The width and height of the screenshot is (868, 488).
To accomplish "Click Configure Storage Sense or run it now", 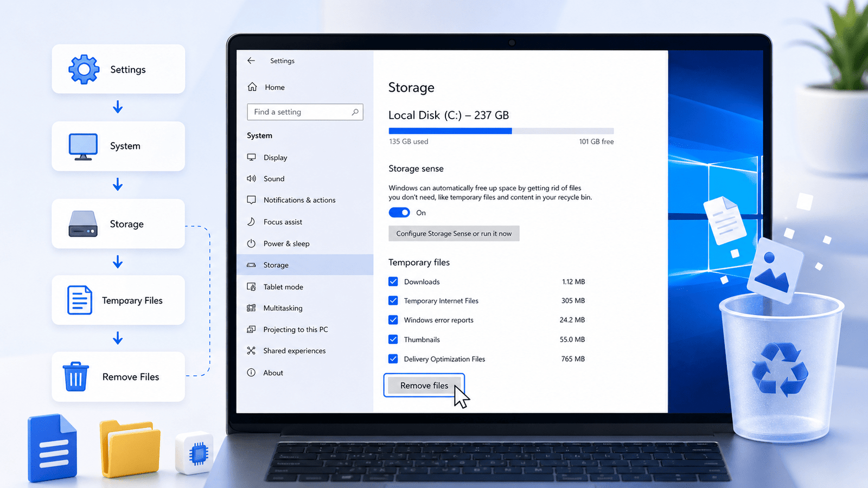I will 454,234.
